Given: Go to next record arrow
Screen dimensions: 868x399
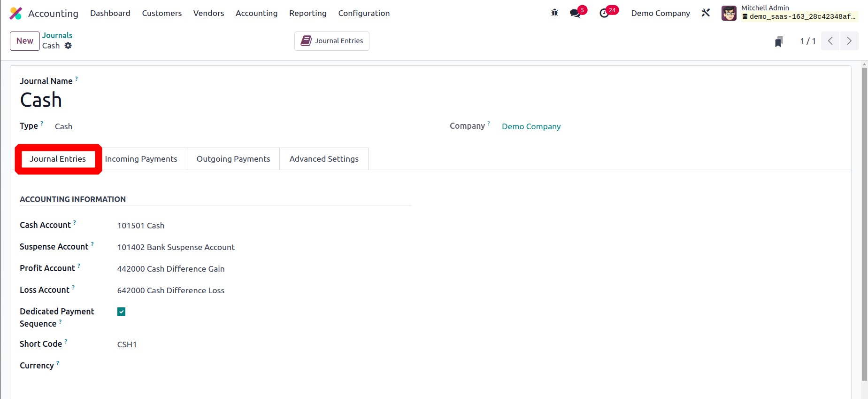Looking at the screenshot, I should (x=849, y=41).
